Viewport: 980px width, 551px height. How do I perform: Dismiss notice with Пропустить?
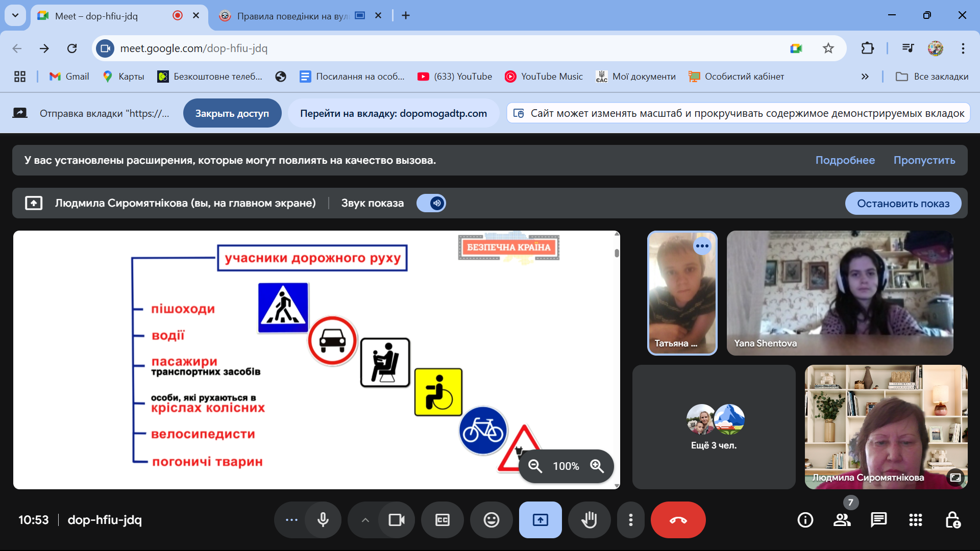click(924, 160)
